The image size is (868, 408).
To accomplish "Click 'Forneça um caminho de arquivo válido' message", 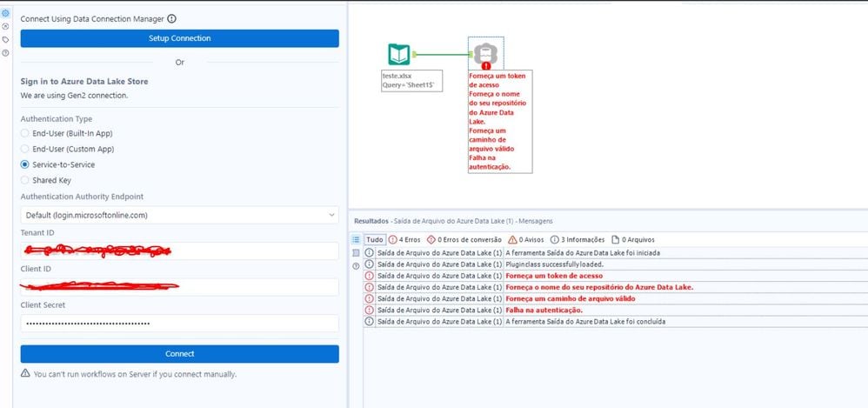I will tap(571, 298).
